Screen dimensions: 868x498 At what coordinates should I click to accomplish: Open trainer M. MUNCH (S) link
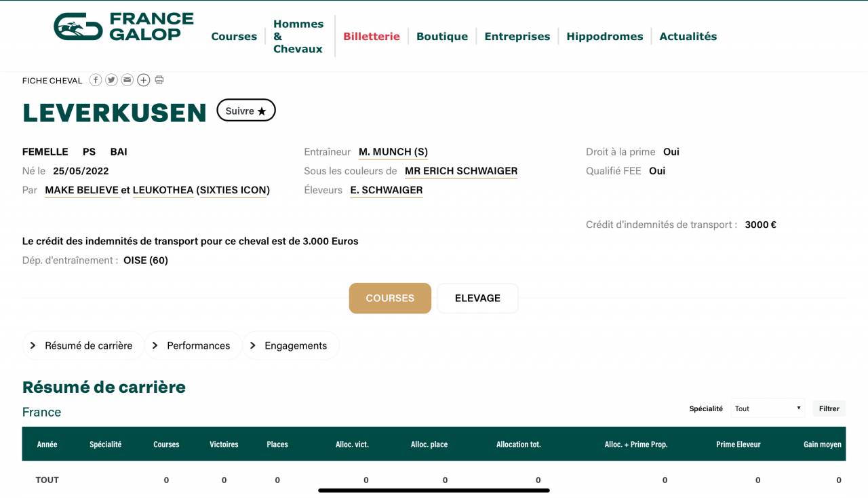[393, 152]
